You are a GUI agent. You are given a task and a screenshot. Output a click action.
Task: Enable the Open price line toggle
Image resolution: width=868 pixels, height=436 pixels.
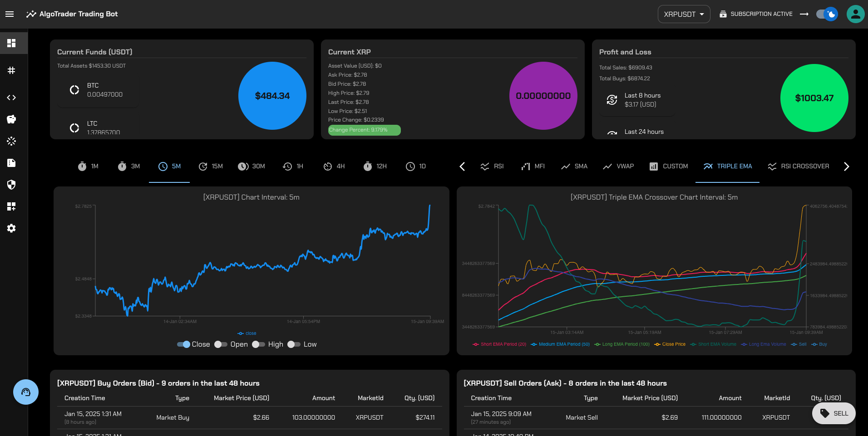[x=221, y=344]
